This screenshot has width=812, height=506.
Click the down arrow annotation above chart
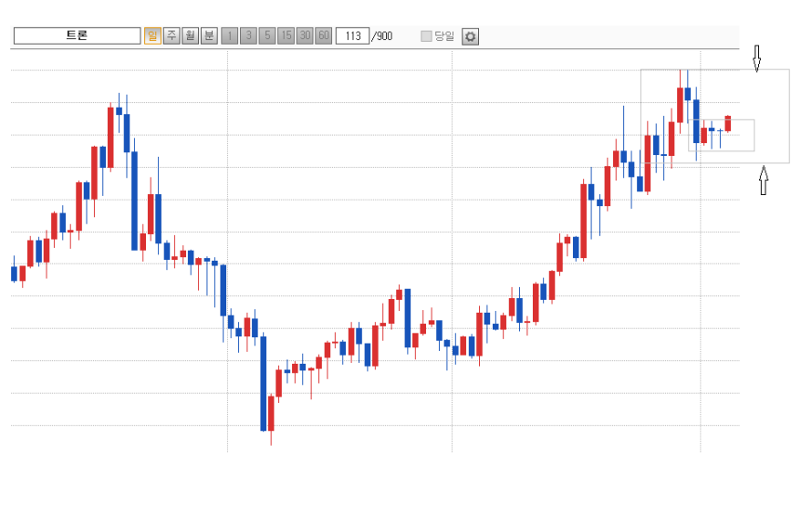point(756,59)
